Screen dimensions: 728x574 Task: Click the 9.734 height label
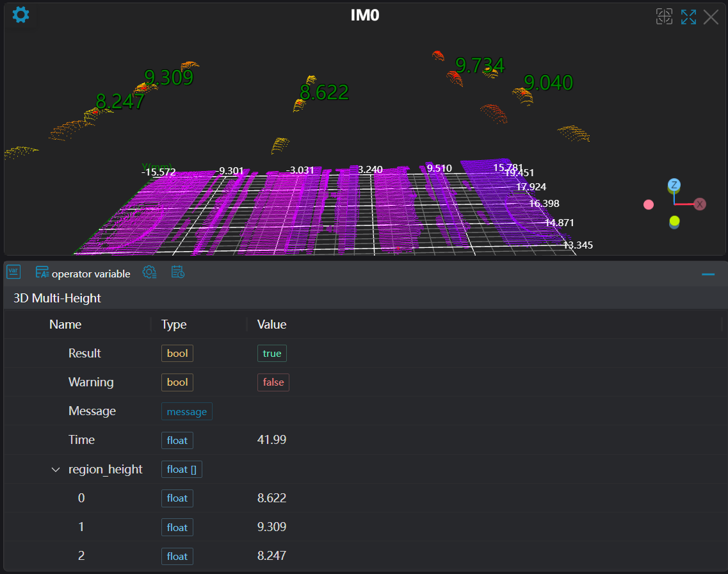click(480, 65)
